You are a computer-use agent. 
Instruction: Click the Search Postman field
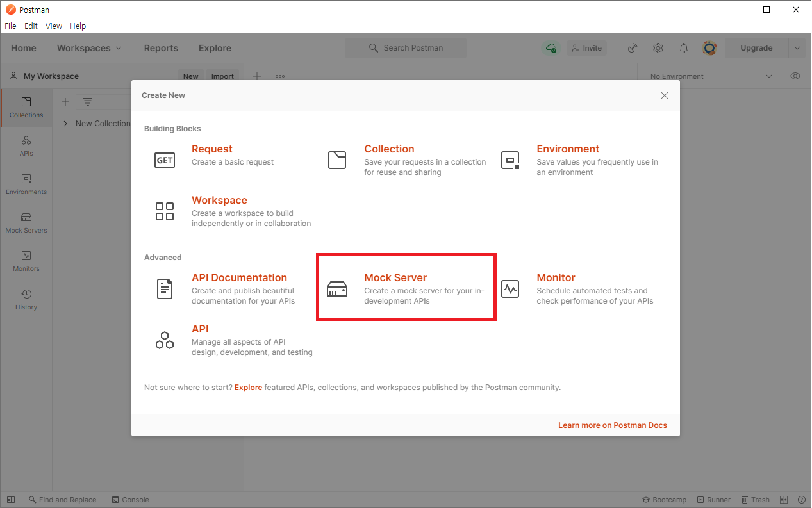[406, 48]
